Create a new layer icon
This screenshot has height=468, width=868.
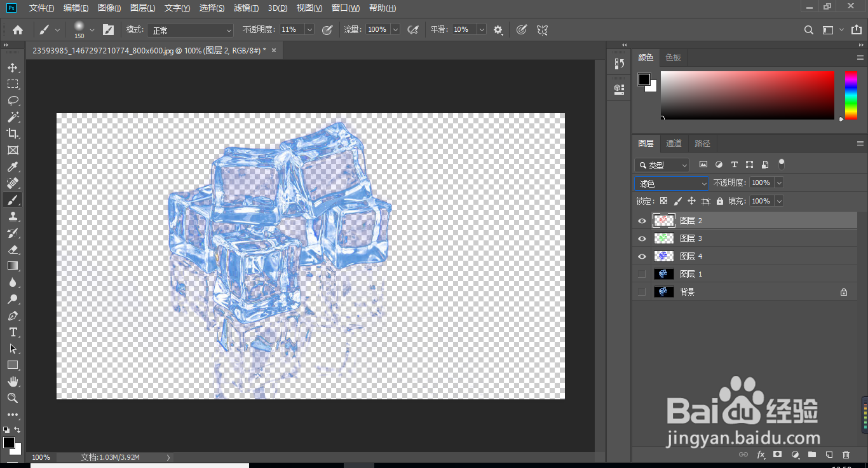829,455
